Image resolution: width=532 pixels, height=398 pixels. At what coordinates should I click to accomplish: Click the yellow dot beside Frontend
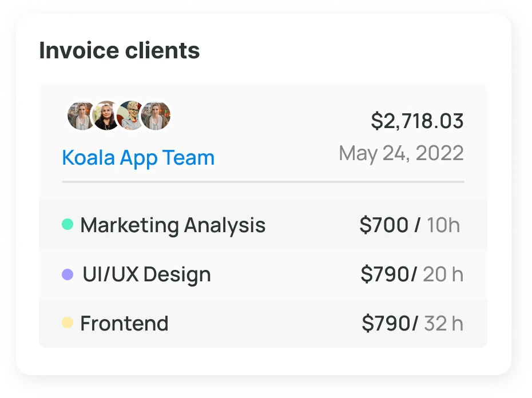[68, 323]
